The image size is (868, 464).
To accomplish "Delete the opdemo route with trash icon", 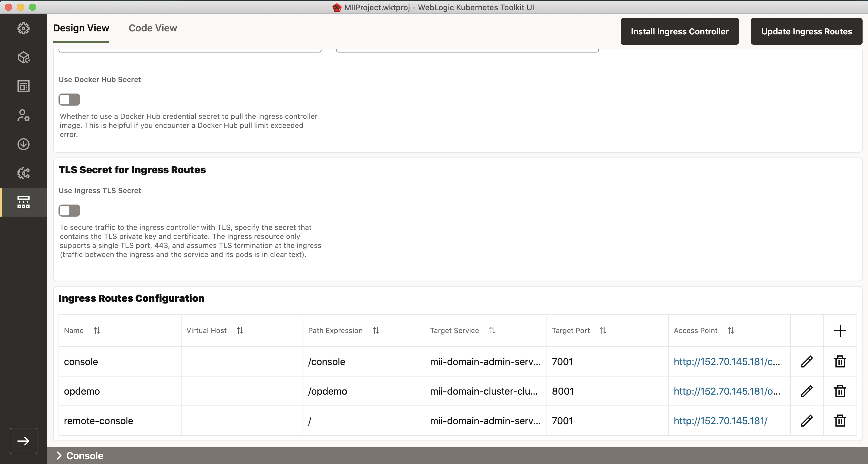I will (x=840, y=391).
